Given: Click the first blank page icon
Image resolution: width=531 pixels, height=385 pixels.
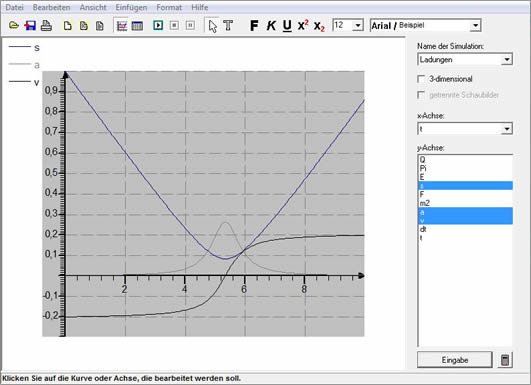Looking at the screenshot, I should click(x=68, y=26).
